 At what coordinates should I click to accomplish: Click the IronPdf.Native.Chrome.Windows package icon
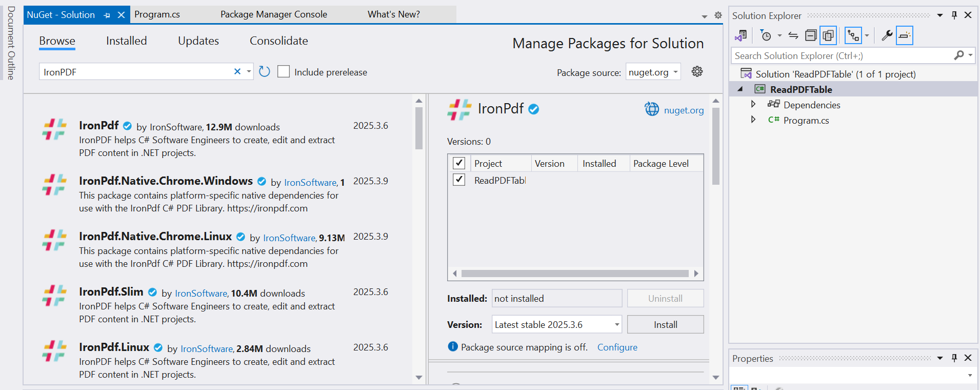tap(54, 185)
